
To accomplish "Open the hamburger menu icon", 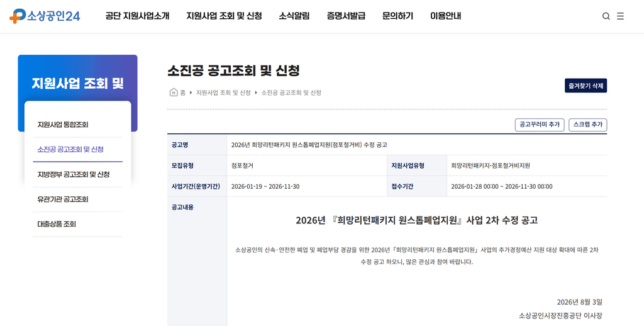I will pos(620,16).
